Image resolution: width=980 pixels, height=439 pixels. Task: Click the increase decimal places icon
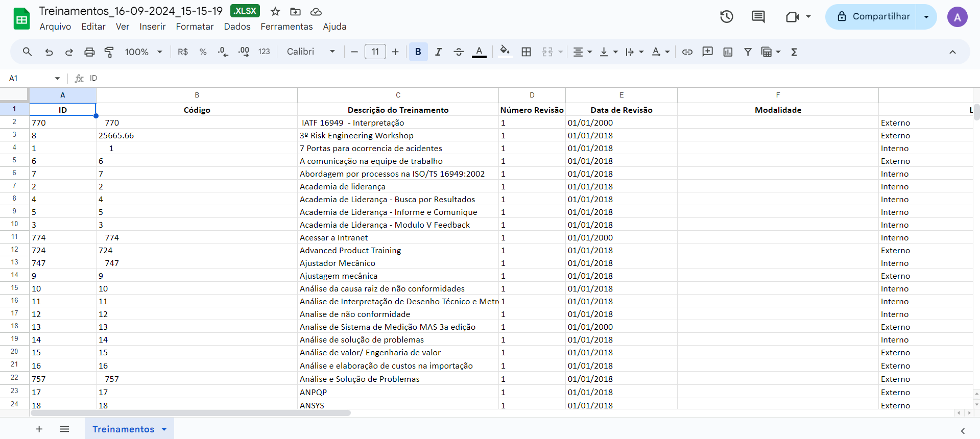point(244,52)
